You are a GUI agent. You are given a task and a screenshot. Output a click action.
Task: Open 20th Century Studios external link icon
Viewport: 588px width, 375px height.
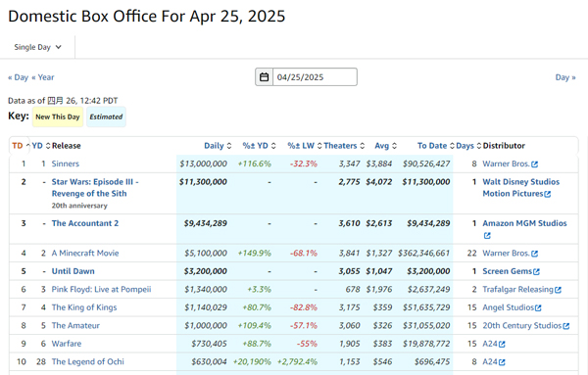coord(566,326)
